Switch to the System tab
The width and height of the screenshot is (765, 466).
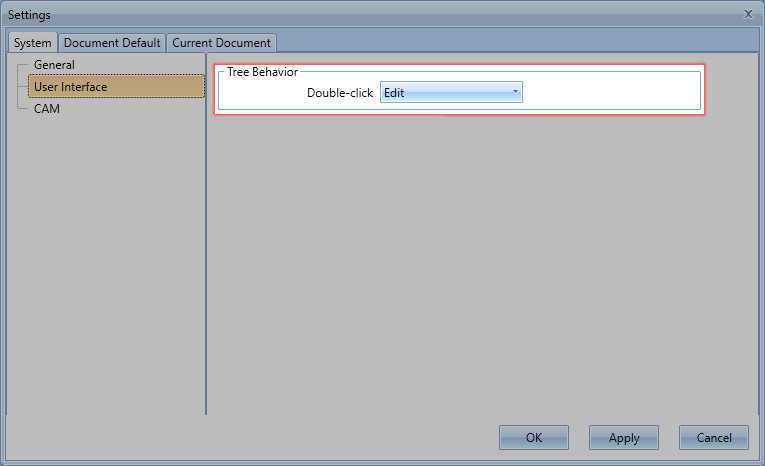tap(33, 43)
